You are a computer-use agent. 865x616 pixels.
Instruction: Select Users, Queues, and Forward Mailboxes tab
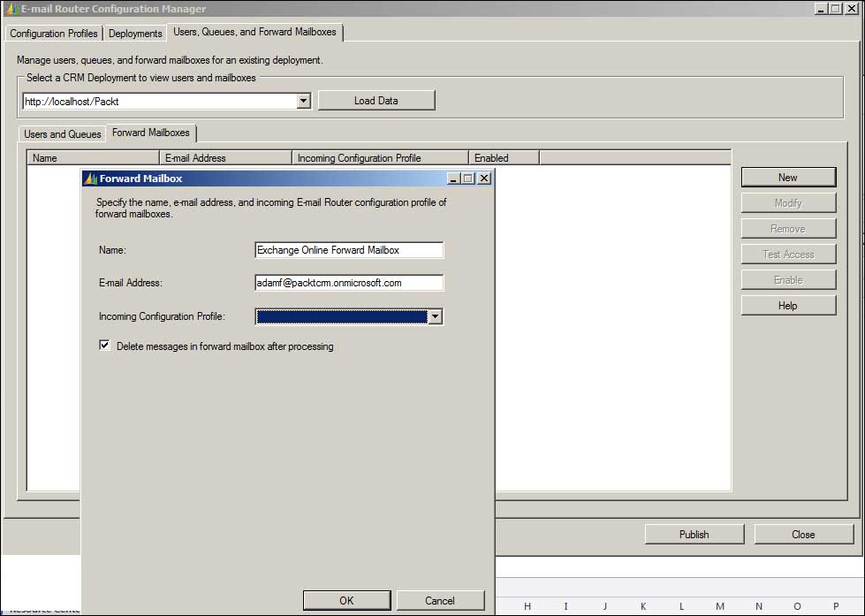[x=254, y=32]
